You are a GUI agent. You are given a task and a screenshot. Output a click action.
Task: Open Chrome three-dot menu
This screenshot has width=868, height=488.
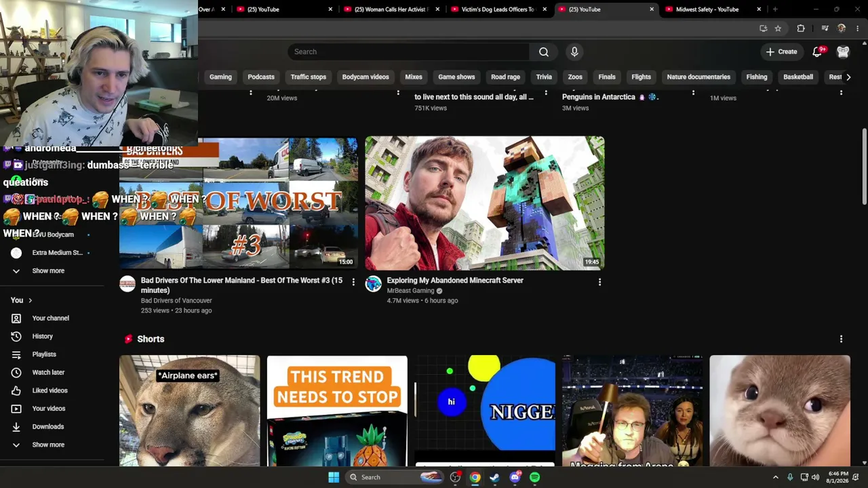coord(858,28)
